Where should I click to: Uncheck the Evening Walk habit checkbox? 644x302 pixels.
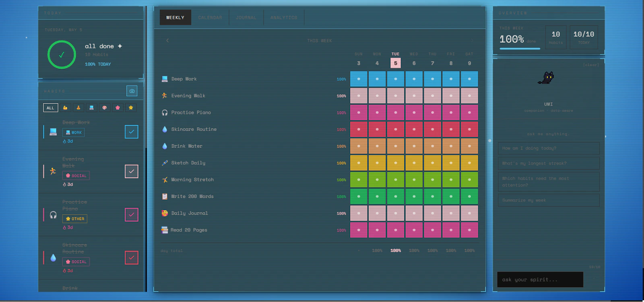[132, 172]
